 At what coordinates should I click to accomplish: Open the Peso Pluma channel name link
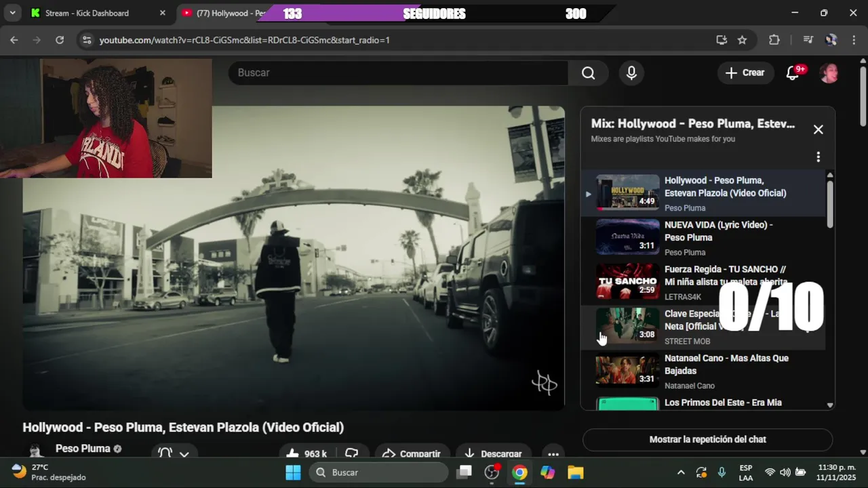83,448
